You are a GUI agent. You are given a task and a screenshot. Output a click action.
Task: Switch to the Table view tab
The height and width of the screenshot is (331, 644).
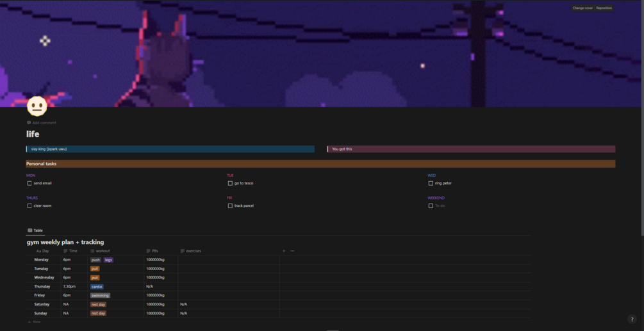point(35,230)
